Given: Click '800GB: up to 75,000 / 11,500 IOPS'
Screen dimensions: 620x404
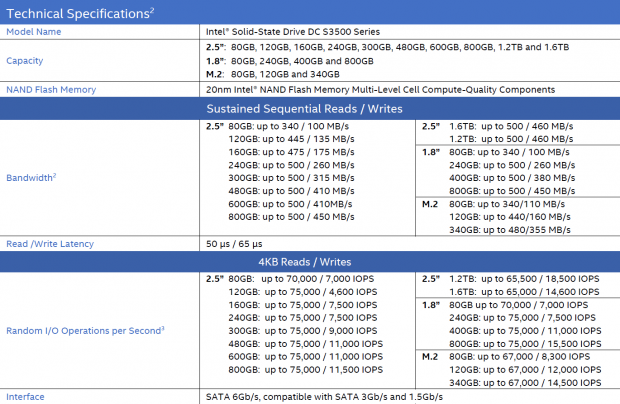Looking at the screenshot, I should 305,370.
